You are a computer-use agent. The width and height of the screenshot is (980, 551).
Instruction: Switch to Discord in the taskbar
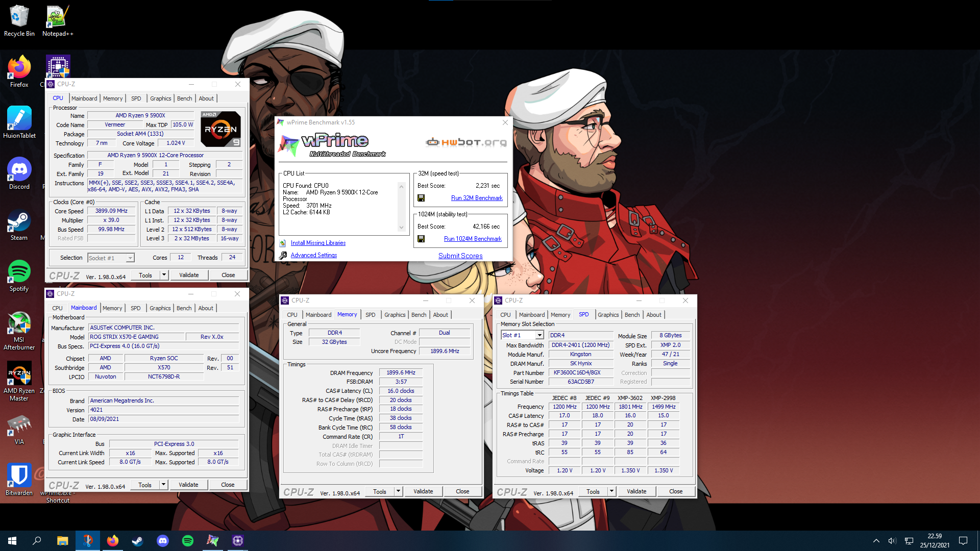(x=162, y=541)
